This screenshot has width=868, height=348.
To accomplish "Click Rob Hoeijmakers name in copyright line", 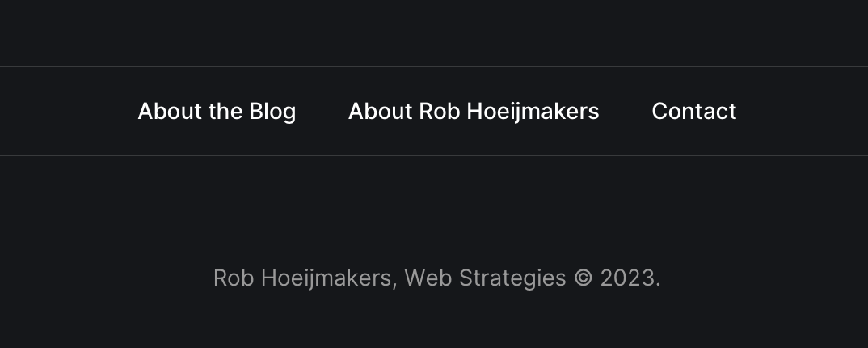I will pyautogui.click(x=304, y=278).
